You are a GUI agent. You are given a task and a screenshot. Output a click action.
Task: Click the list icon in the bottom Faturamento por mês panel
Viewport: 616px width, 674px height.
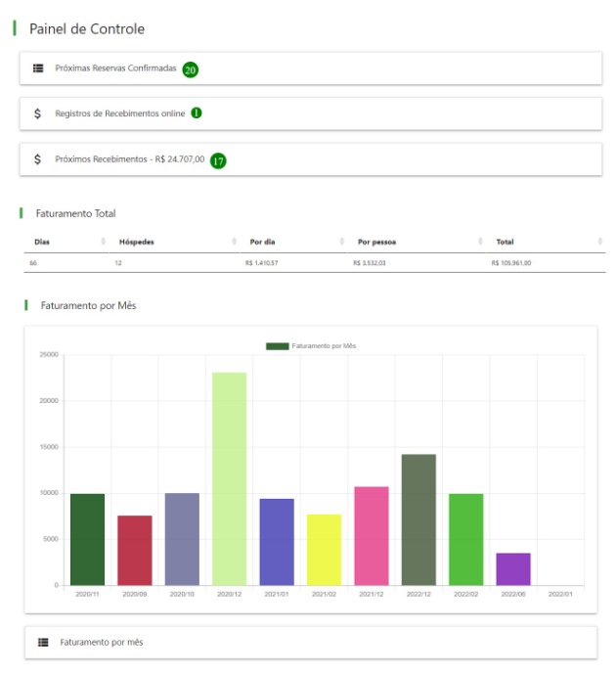click(x=43, y=643)
